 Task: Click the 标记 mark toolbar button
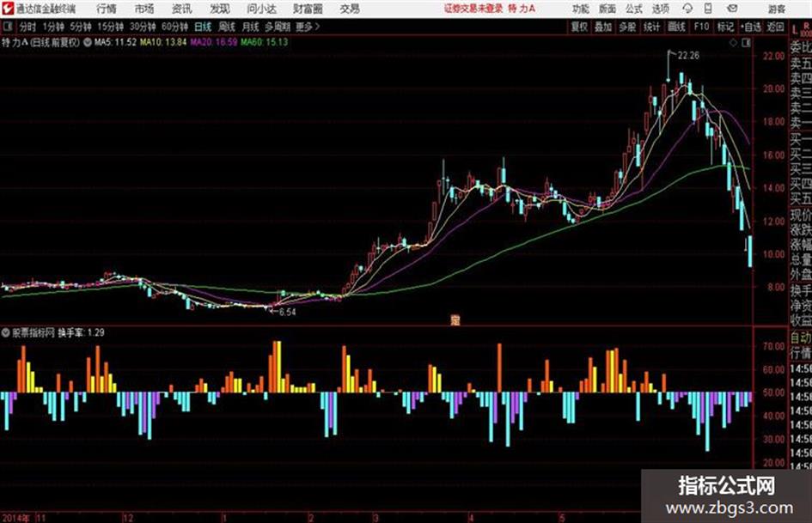pyautogui.click(x=725, y=27)
